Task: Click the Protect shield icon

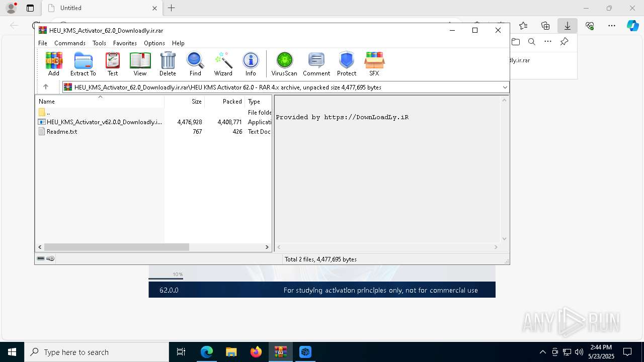Action: tap(347, 64)
